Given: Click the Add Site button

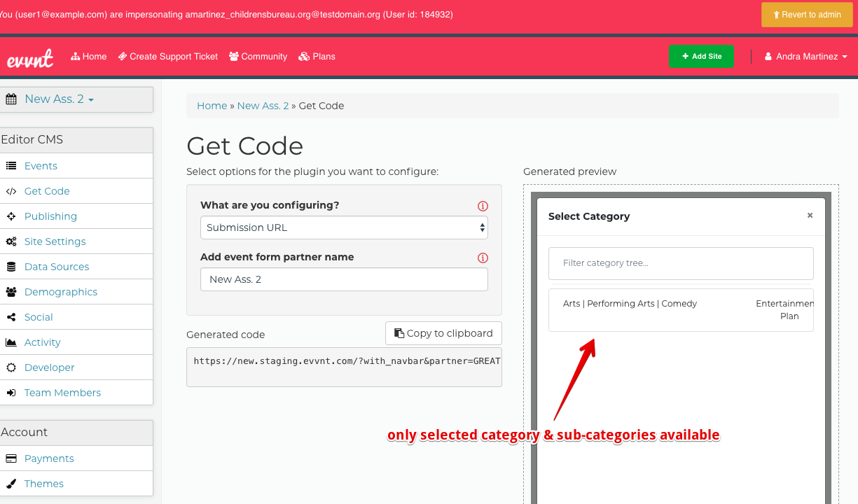Looking at the screenshot, I should [x=701, y=57].
